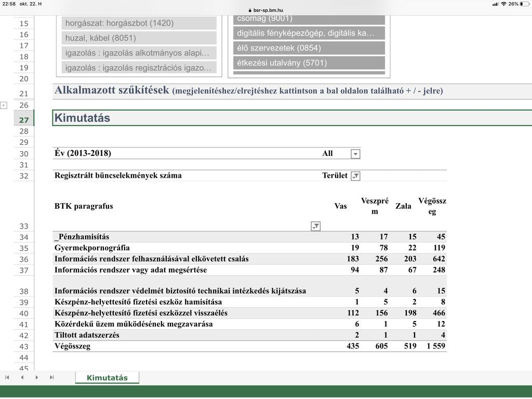
Task: Tap the battery indicator icon
Action: pyautogui.click(x=524, y=4)
